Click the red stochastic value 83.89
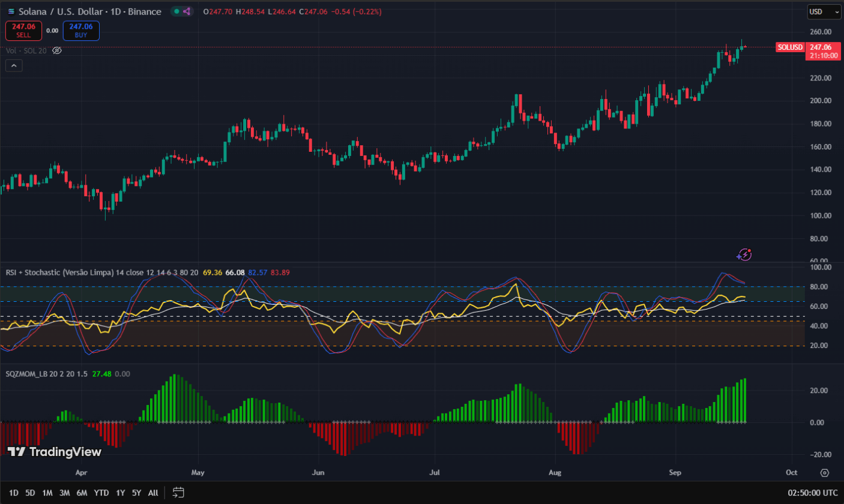This screenshot has height=504, width=844. pyautogui.click(x=280, y=272)
